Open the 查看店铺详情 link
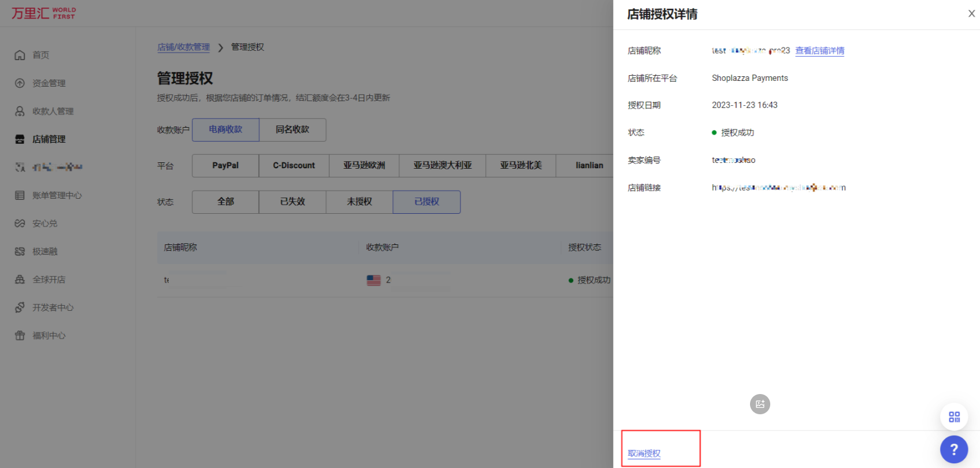 pyautogui.click(x=819, y=51)
